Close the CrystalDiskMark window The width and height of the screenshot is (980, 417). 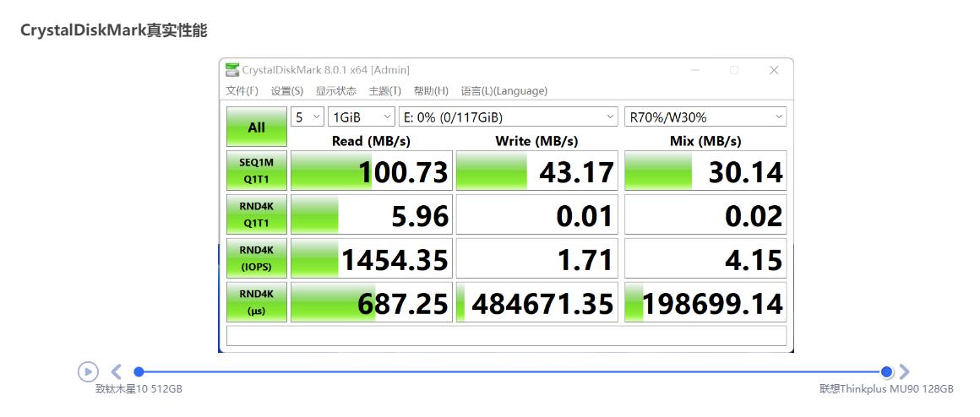pyautogui.click(x=774, y=71)
